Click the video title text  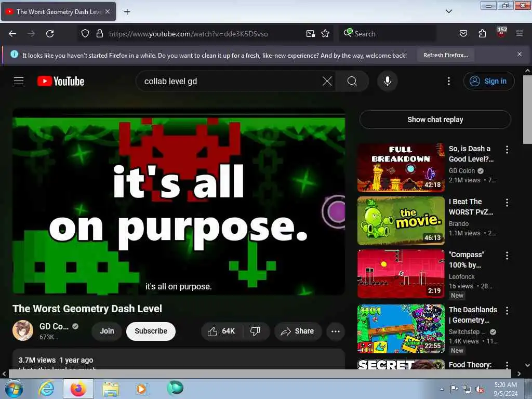[87, 309]
